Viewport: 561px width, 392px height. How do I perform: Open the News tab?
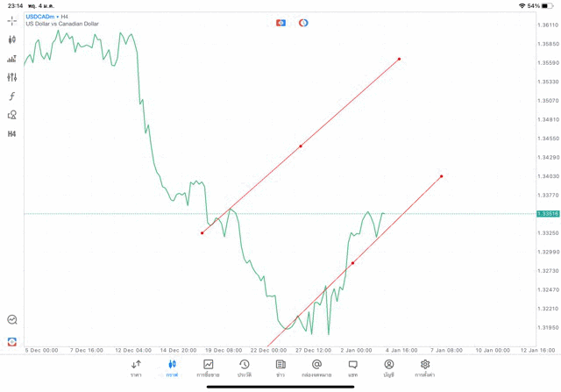(x=280, y=367)
